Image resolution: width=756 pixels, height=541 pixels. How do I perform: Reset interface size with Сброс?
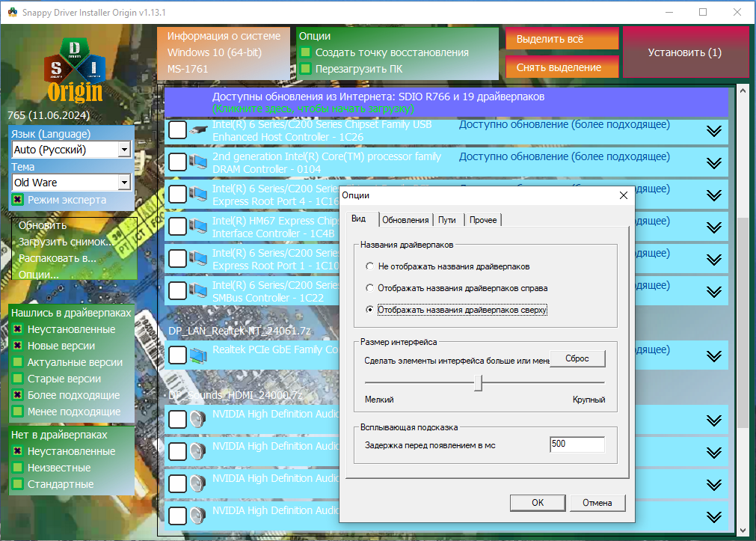[577, 358]
